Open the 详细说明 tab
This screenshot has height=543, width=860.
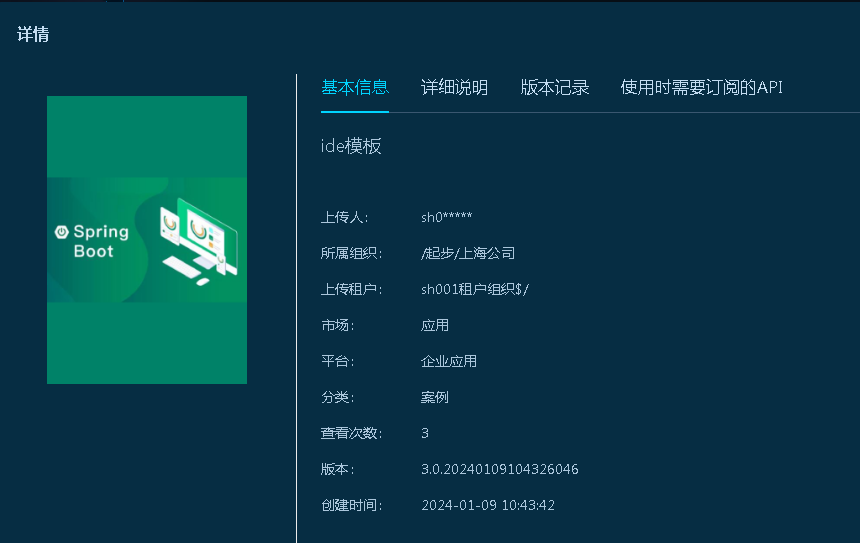[x=454, y=88]
